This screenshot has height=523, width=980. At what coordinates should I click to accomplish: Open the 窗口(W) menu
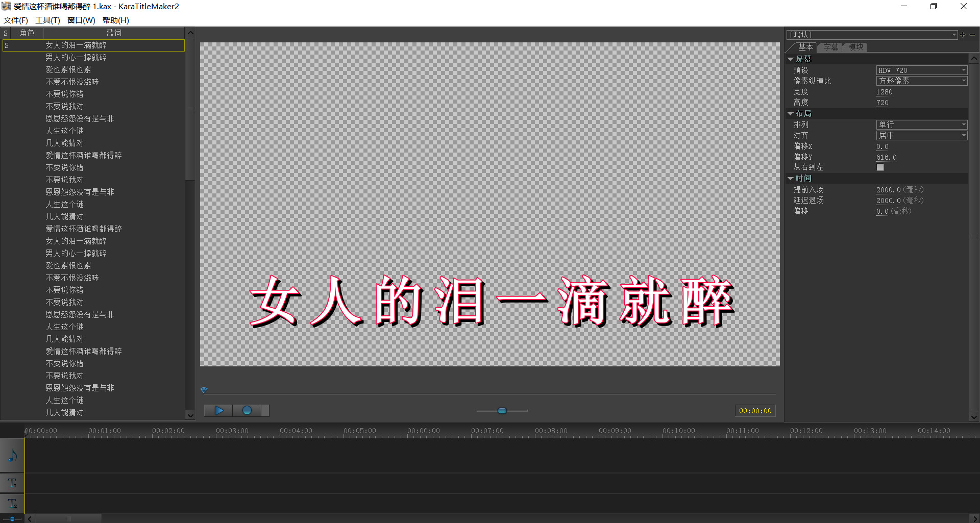coord(81,20)
